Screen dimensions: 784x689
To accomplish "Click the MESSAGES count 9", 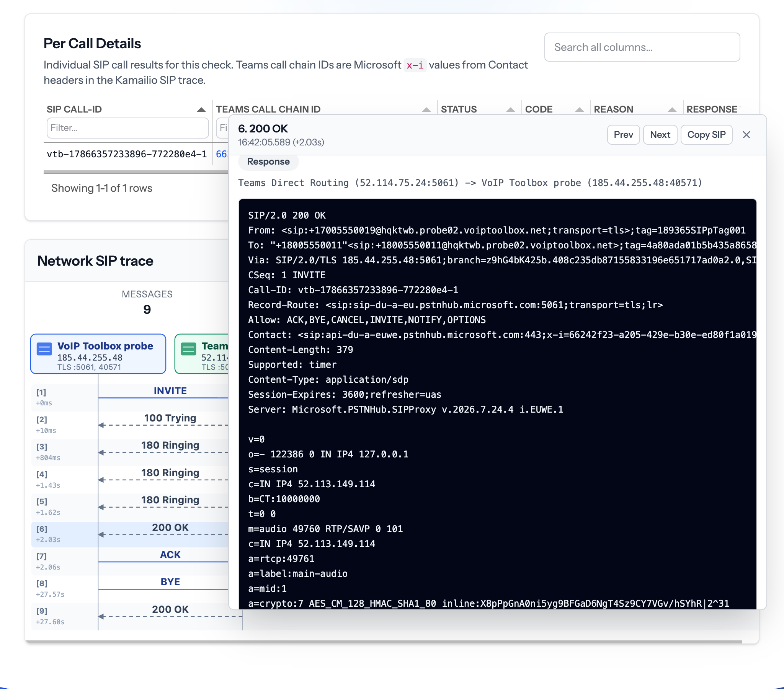I will [x=147, y=310].
